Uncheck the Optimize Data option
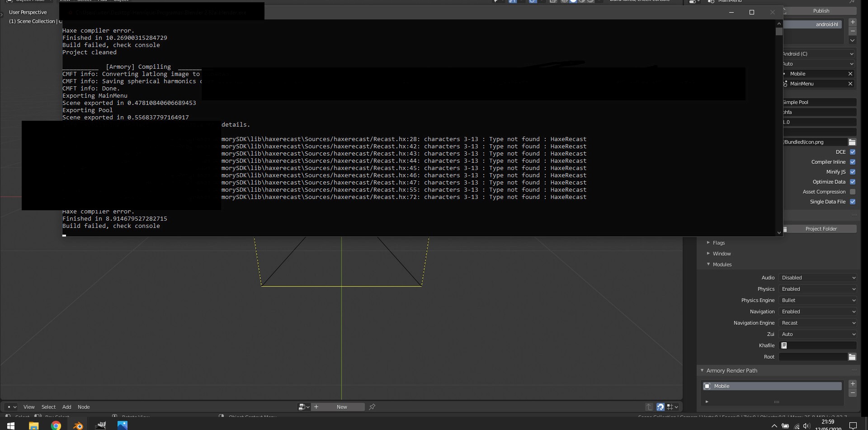Viewport: 868px width, 430px height. point(853,182)
